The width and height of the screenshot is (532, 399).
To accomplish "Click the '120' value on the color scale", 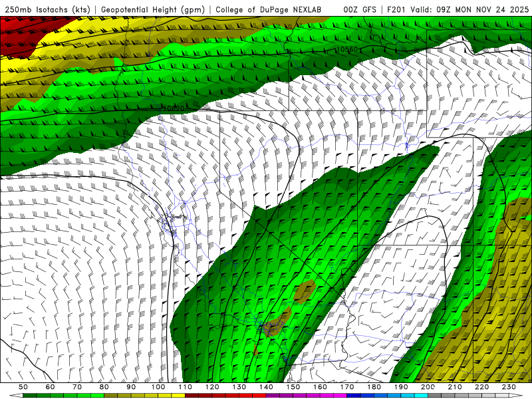I will (212, 387).
